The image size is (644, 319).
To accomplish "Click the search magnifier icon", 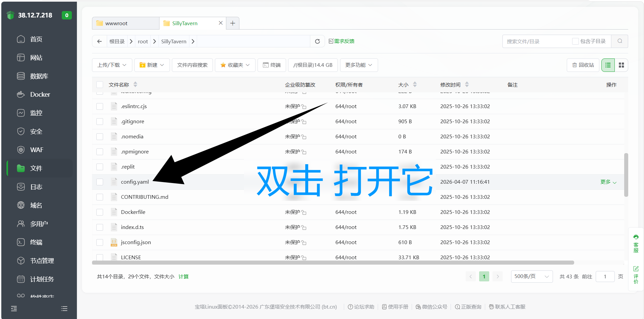I will (619, 41).
